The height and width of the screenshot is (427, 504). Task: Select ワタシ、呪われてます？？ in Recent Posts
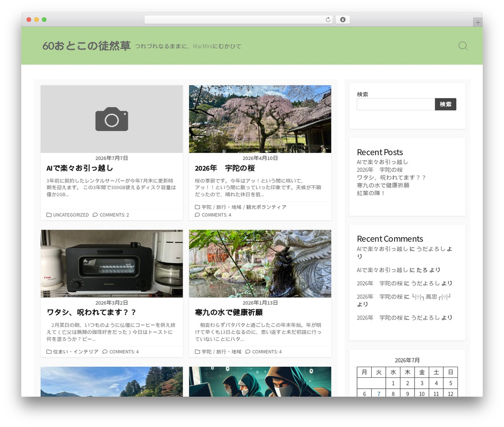391,178
